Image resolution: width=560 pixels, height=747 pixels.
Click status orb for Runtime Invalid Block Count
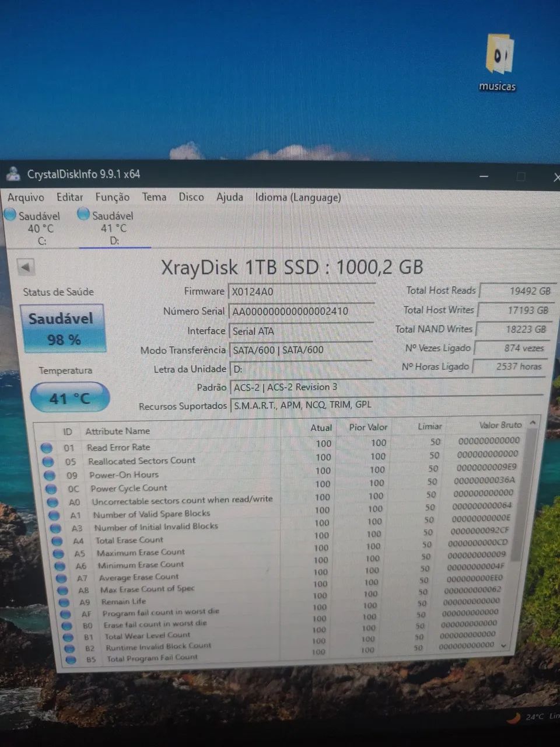coord(69,649)
